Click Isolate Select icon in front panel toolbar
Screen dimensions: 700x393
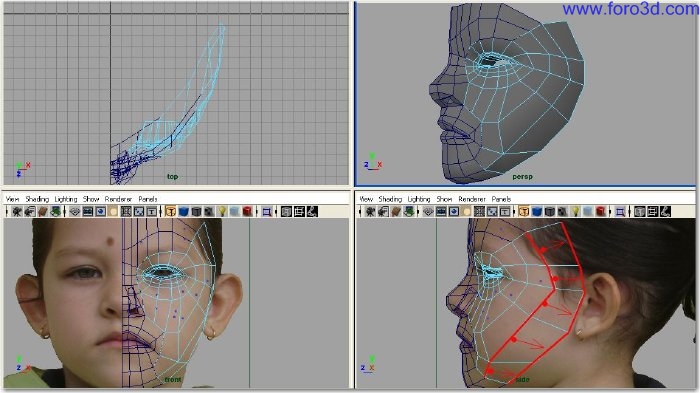tap(267, 212)
